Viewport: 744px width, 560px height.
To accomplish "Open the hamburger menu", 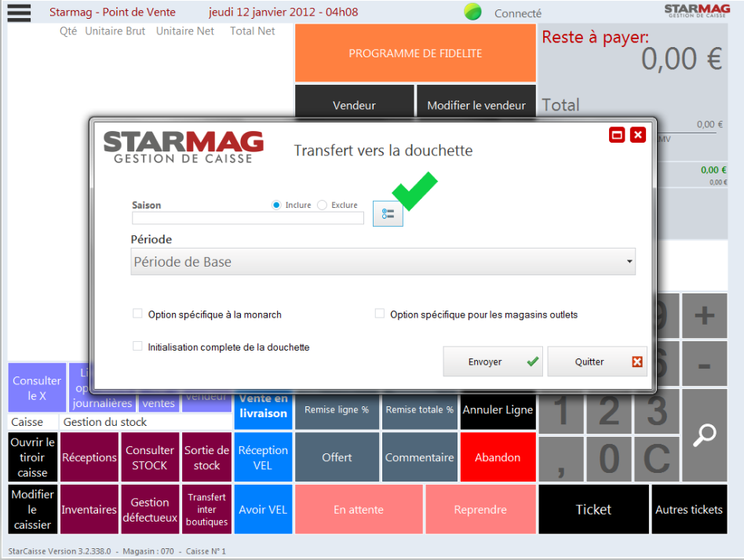I will click(19, 13).
